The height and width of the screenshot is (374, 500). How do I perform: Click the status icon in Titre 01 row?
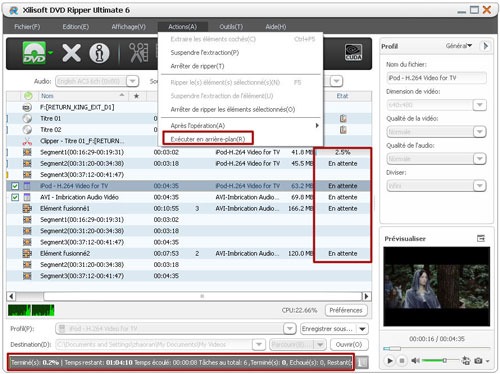pyautogui.click(x=343, y=118)
